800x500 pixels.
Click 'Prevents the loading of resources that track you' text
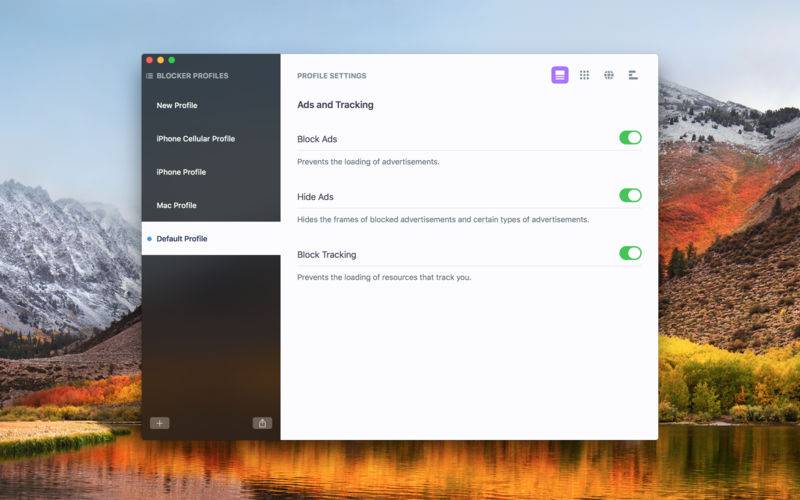(384, 278)
